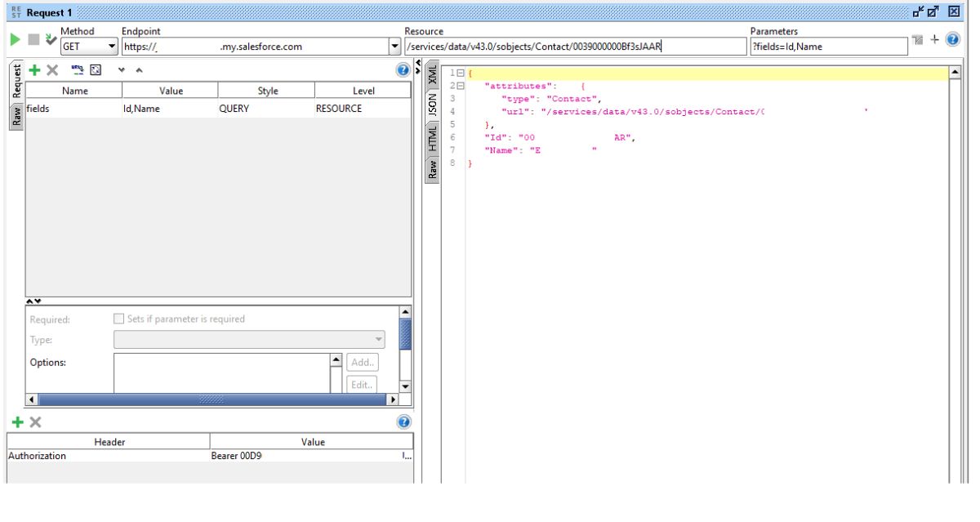Click the parameter details panel collapse arrows
Image resolution: width=980 pixels, height=522 pixels.
click(x=34, y=301)
